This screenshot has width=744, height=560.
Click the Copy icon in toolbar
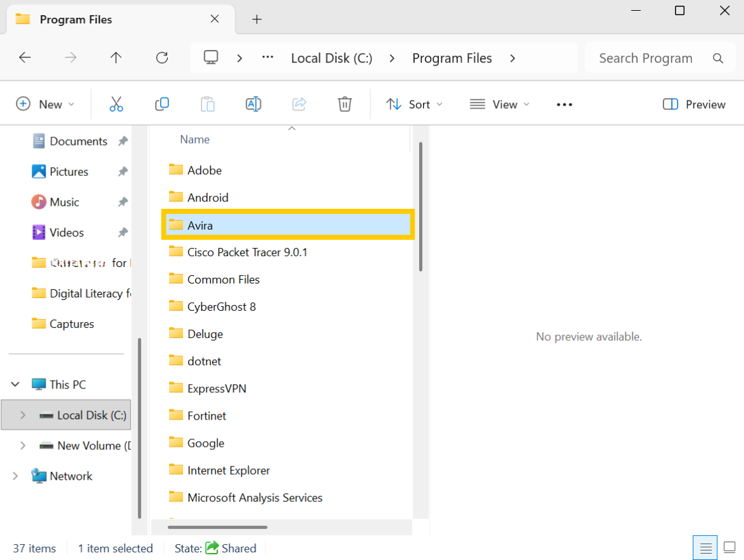pyautogui.click(x=162, y=104)
